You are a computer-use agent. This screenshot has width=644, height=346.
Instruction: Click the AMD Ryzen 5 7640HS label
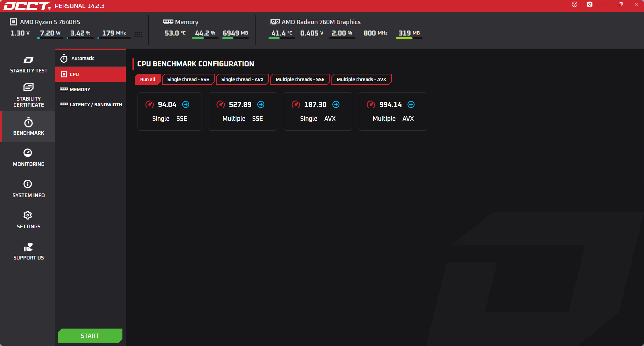(50, 22)
